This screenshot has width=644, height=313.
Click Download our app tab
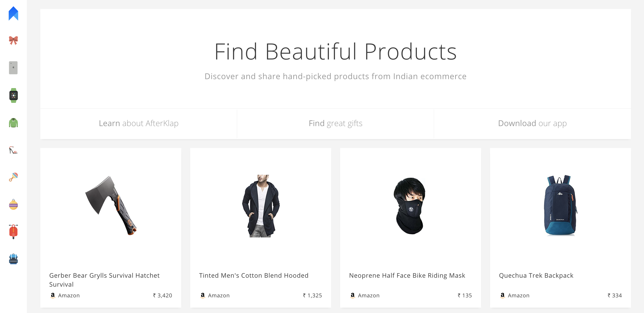click(x=532, y=123)
